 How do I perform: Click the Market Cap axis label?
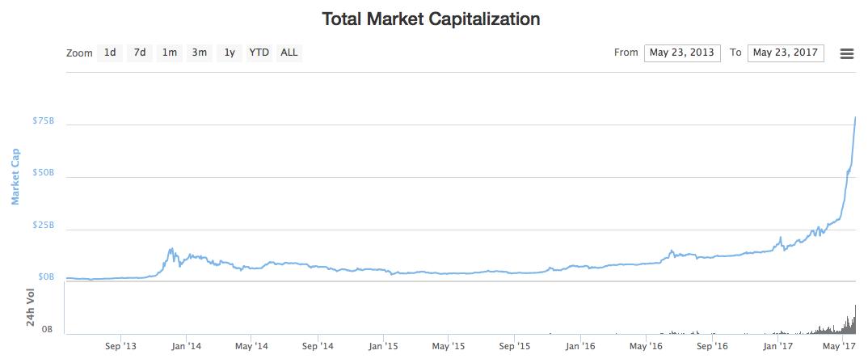pos(15,175)
